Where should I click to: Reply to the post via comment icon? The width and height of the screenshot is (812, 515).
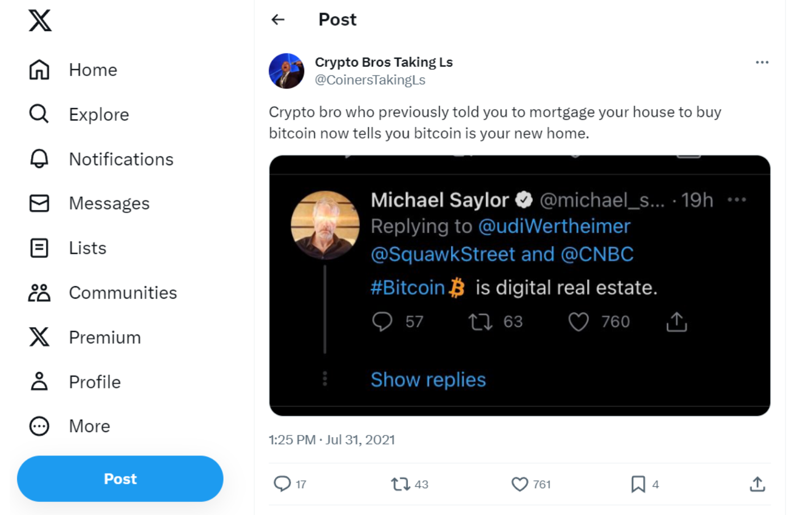click(282, 484)
